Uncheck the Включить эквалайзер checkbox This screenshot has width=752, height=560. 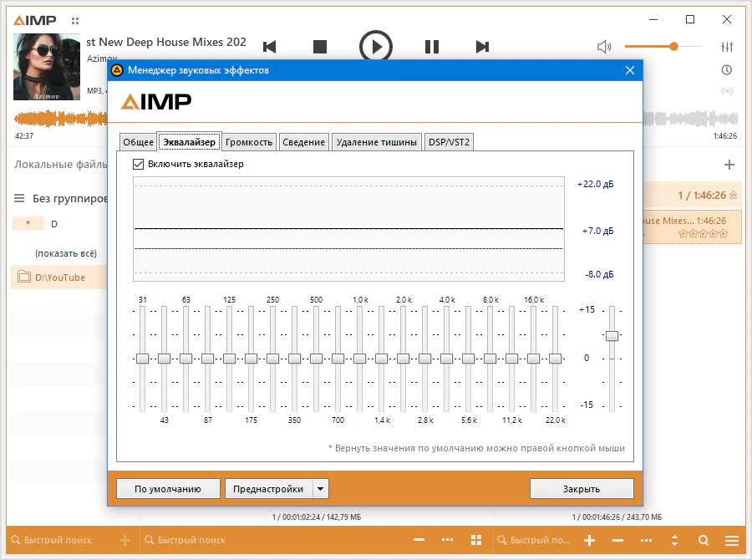coord(139,165)
